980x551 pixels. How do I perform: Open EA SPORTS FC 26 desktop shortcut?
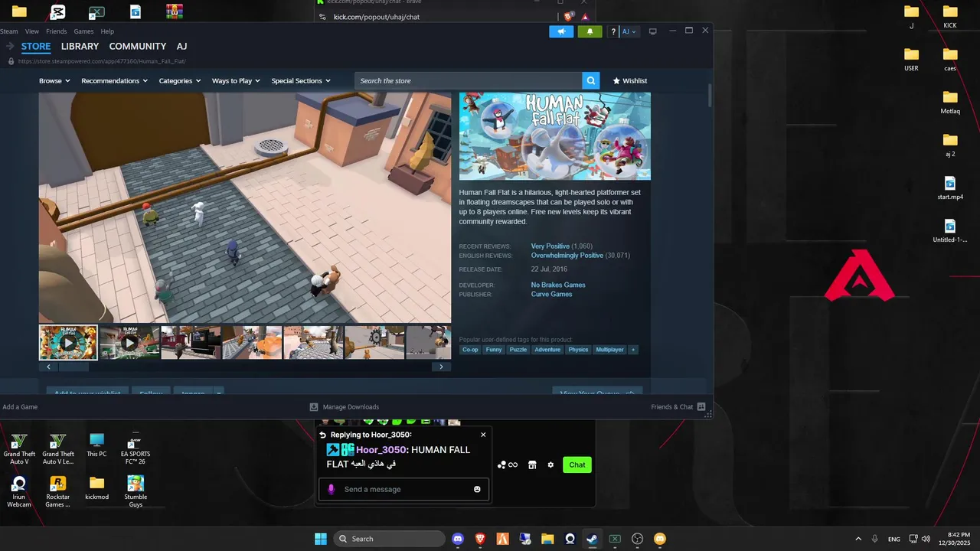(136, 448)
